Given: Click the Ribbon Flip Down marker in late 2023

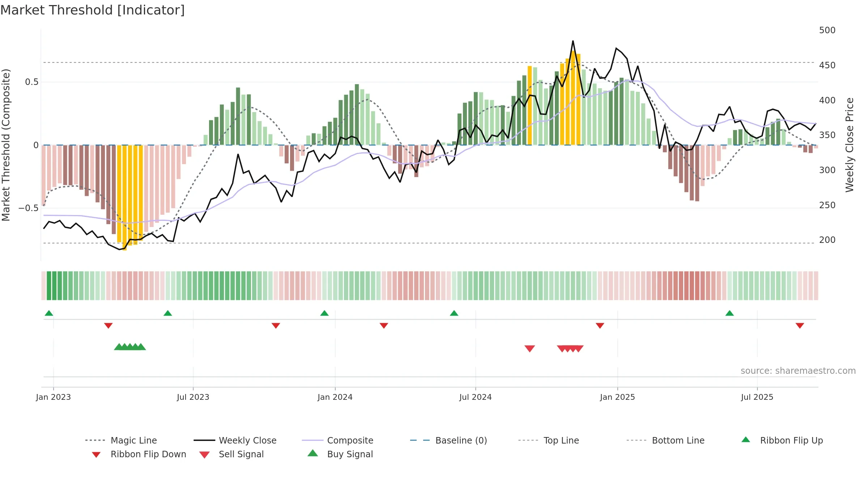Looking at the screenshot, I should click(276, 326).
